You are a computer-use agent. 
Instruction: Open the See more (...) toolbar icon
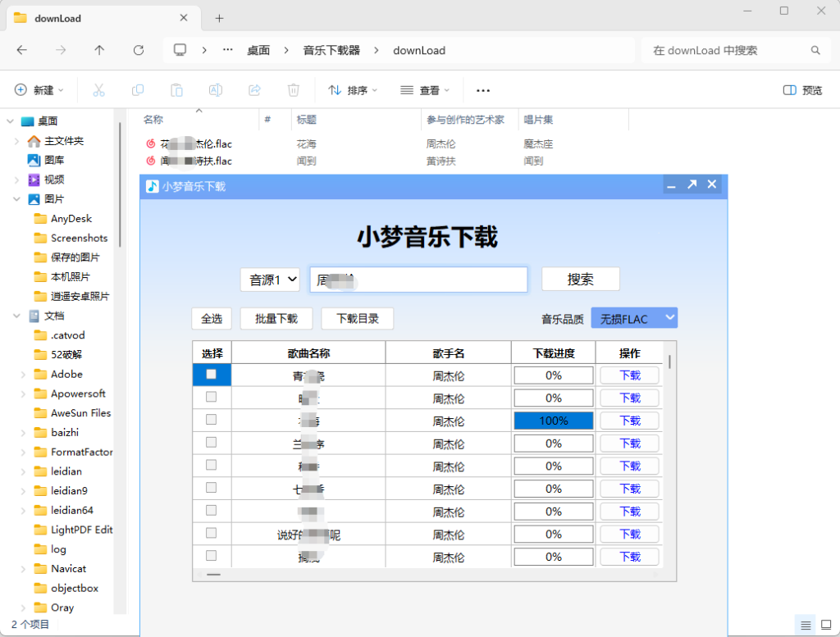(x=482, y=89)
